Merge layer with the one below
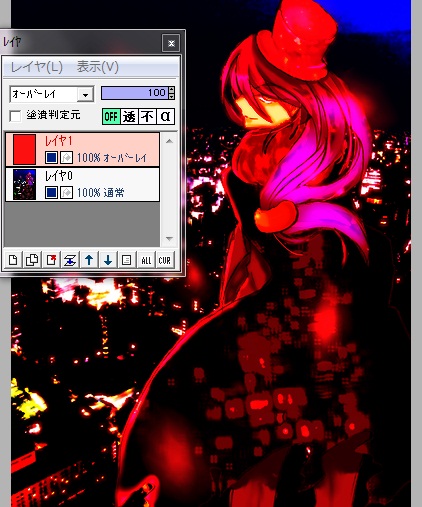This screenshot has width=422, height=507. (x=70, y=260)
